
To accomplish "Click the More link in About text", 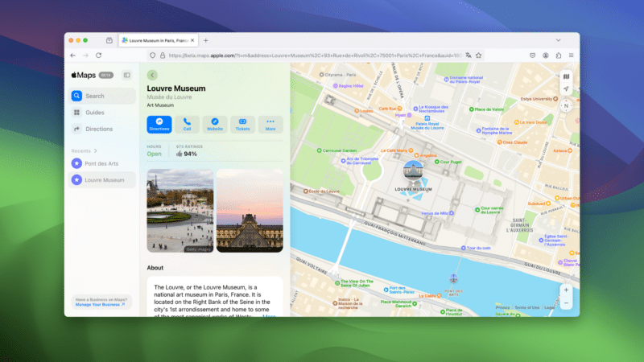I will point(269,315).
